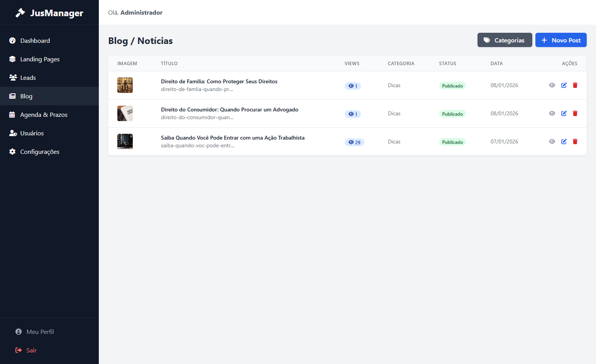View the Direito de Família post via eye icon
The width and height of the screenshot is (596, 364).
pyautogui.click(x=552, y=85)
